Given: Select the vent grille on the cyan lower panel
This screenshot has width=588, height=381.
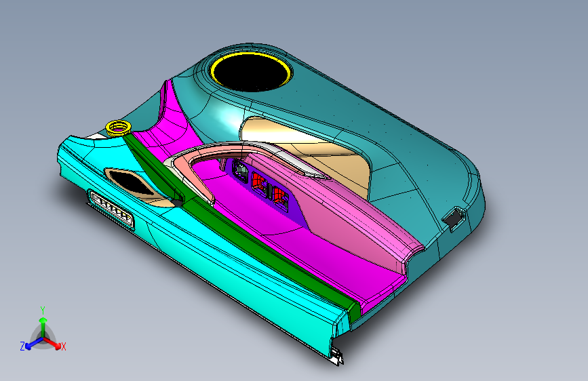Looking at the screenshot, I should click(112, 209).
